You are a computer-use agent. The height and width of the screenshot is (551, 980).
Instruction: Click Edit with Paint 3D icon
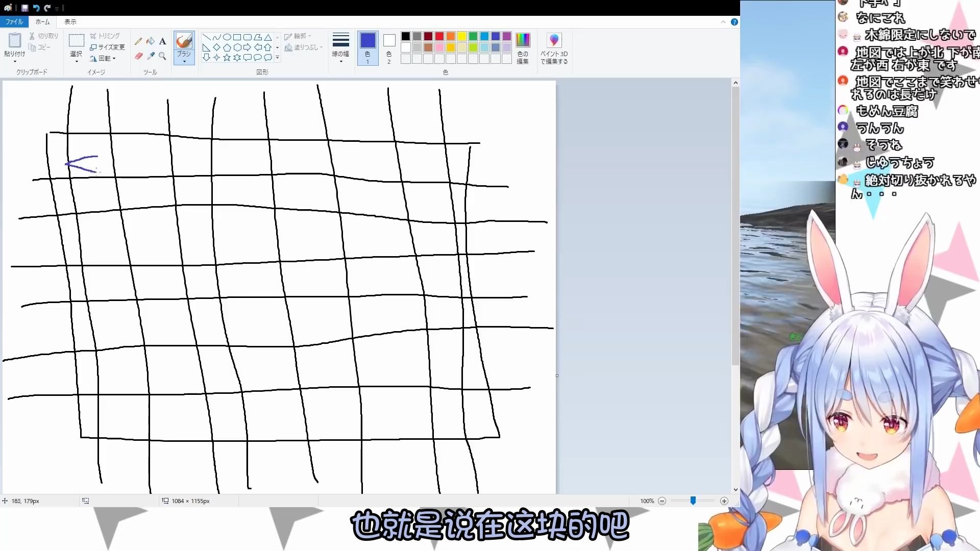coord(554,41)
